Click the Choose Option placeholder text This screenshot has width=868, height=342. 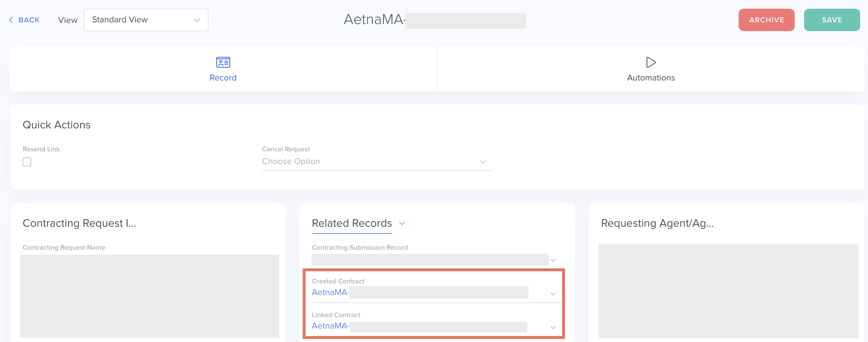point(291,162)
